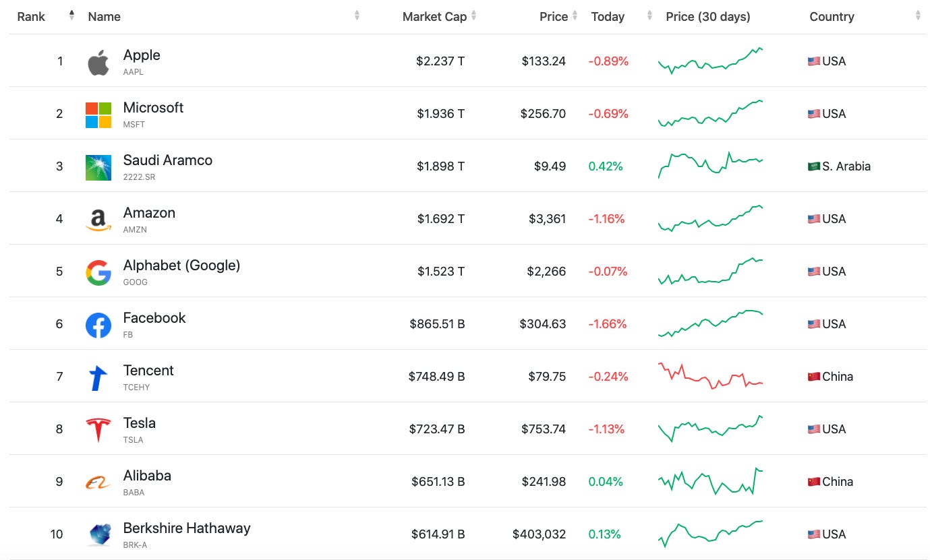Click the Saudi Aramco logo

pos(98,168)
